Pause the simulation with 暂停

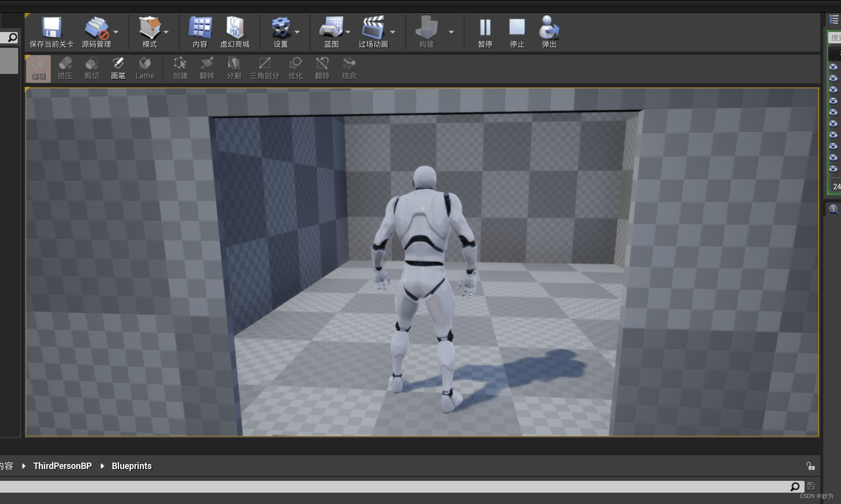point(485,32)
